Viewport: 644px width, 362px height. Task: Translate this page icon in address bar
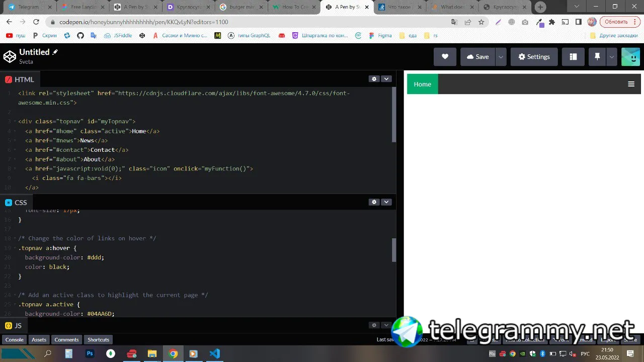coord(454,22)
